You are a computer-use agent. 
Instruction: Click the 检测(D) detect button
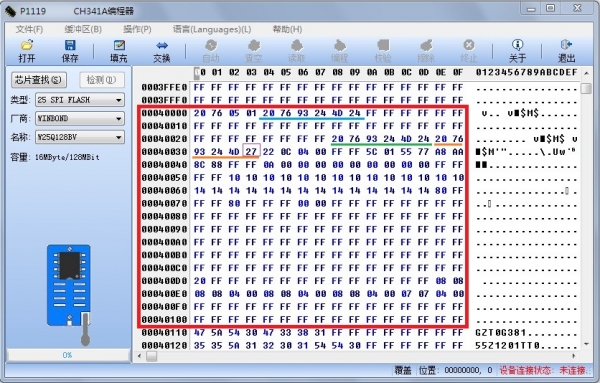pos(102,80)
